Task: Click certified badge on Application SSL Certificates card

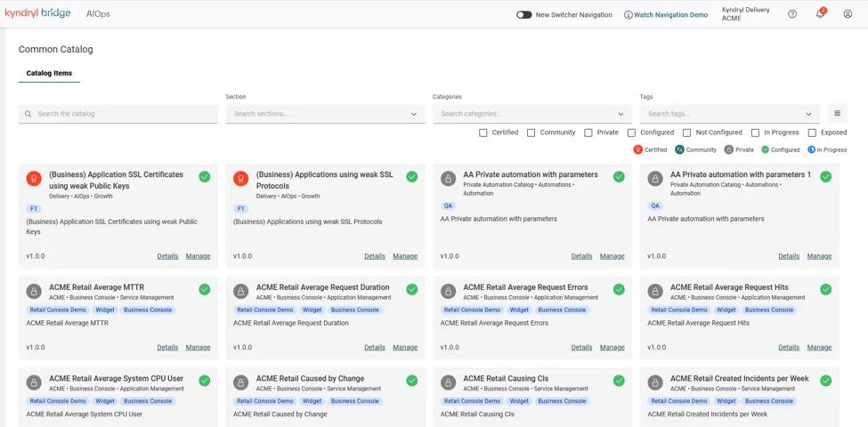Action: click(x=34, y=178)
